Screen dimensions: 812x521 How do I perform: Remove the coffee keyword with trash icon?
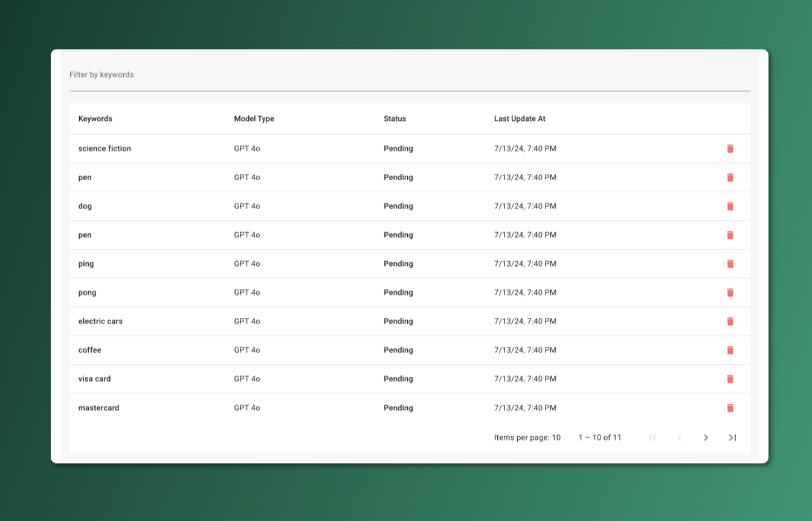730,350
